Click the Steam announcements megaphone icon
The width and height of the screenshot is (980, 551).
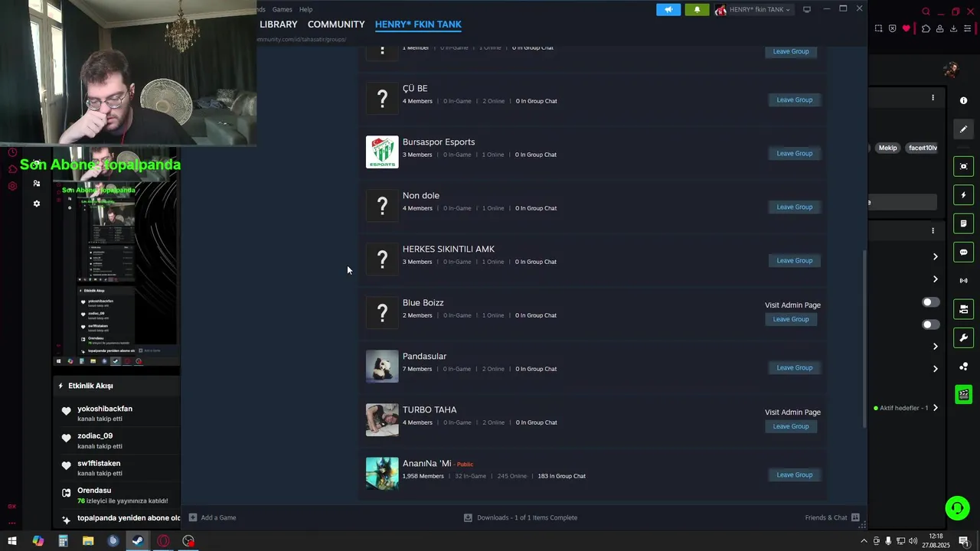(x=668, y=10)
